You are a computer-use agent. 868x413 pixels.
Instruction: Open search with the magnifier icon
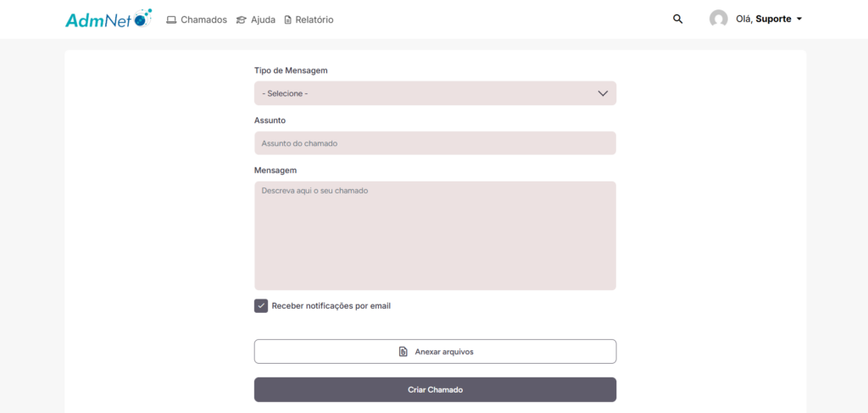[x=677, y=19]
